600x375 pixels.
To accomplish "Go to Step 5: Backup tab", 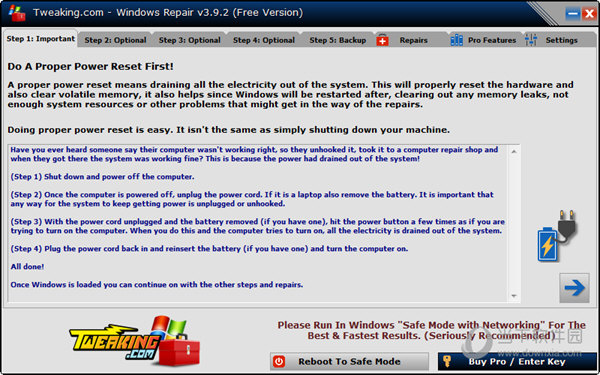I will click(338, 40).
